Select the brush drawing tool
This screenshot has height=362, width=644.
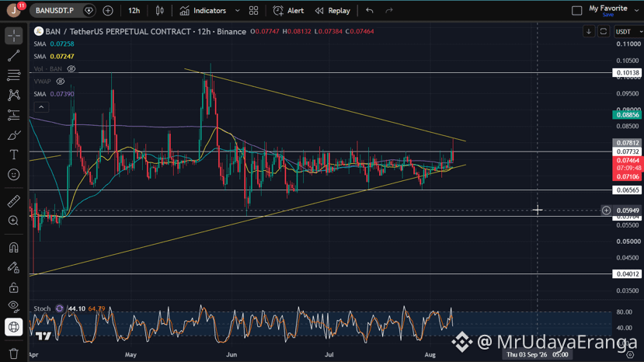pyautogui.click(x=13, y=134)
